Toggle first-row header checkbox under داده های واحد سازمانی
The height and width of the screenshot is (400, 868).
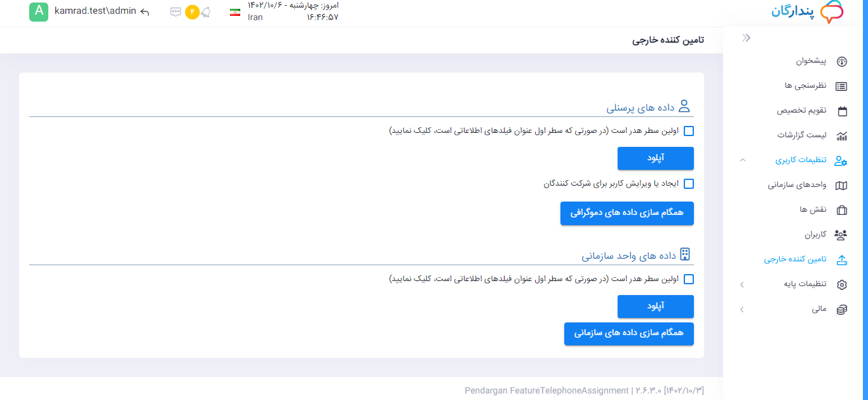coord(688,279)
